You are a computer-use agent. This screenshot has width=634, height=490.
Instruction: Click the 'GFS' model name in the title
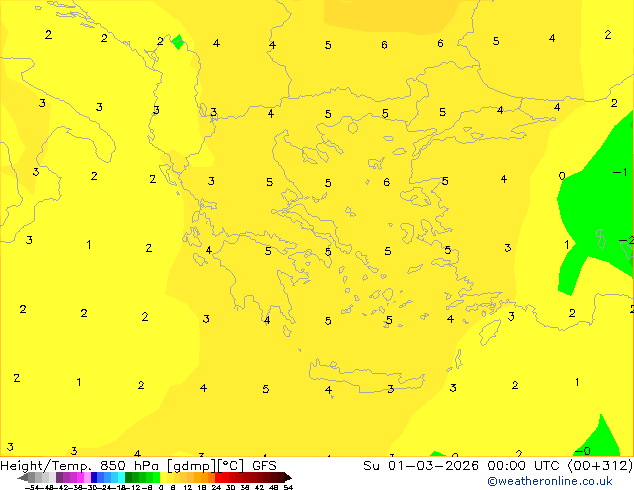264,466
